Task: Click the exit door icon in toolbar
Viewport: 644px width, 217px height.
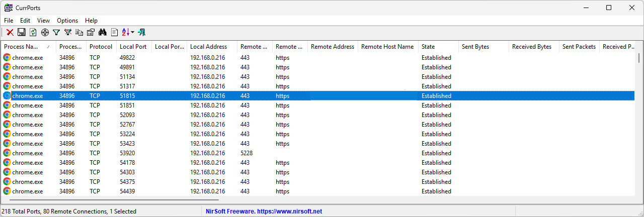Action: pyautogui.click(x=142, y=32)
